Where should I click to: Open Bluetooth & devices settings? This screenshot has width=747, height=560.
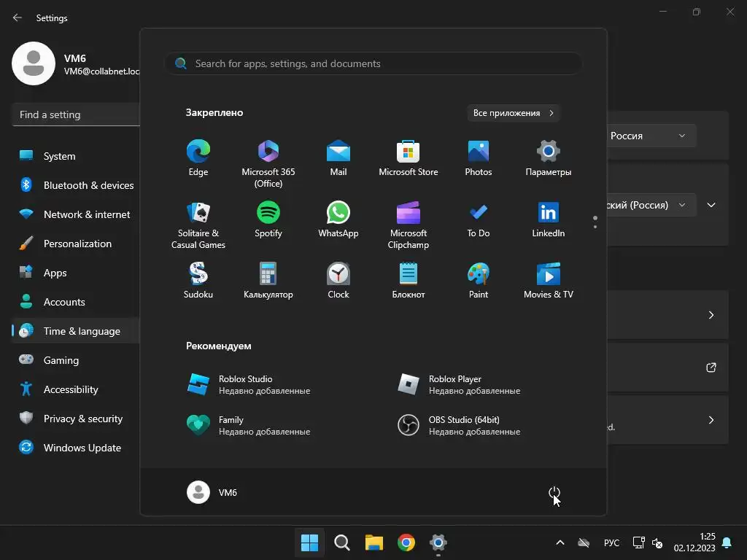pos(76,185)
